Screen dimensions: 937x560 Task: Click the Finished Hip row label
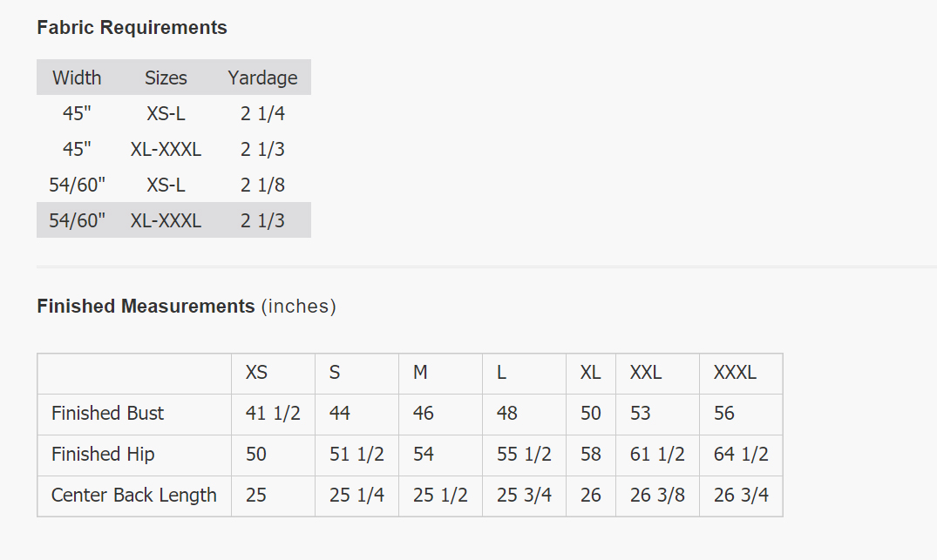click(103, 455)
